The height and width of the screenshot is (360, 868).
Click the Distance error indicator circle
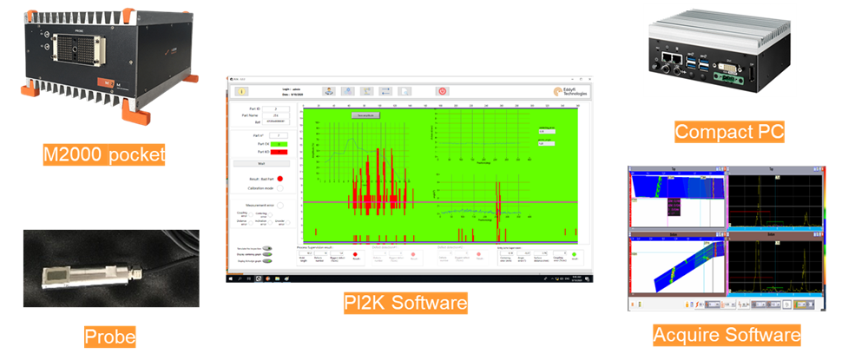(251, 223)
